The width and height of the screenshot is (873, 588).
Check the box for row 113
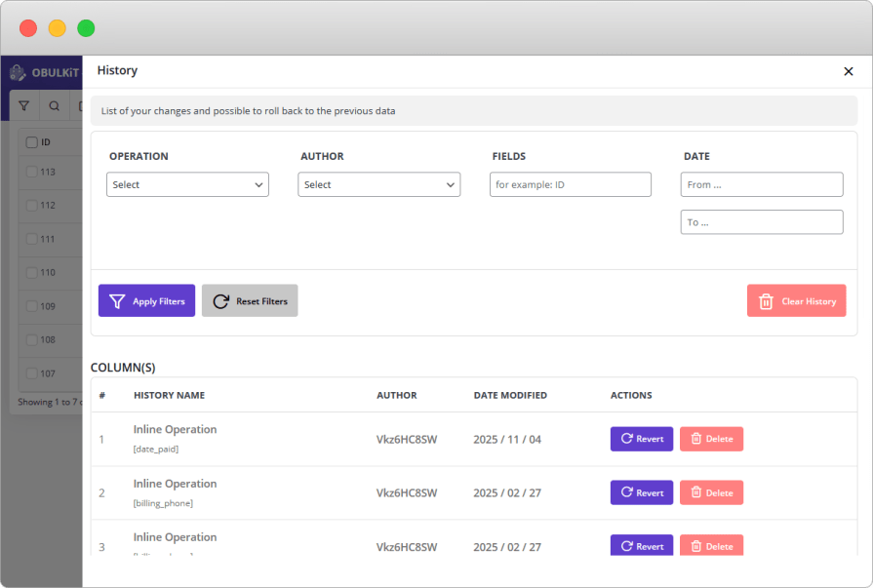pos(32,172)
